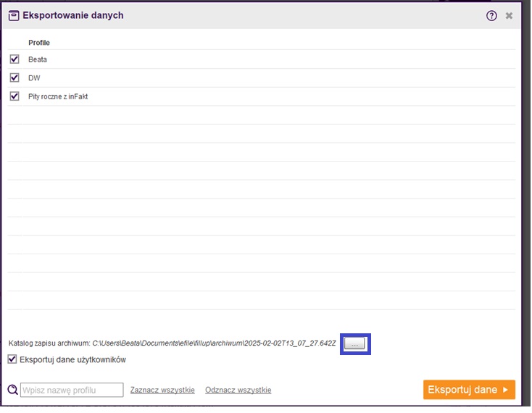Close the Eksportowanie danych dialog
532x413 pixels.
[509, 16]
